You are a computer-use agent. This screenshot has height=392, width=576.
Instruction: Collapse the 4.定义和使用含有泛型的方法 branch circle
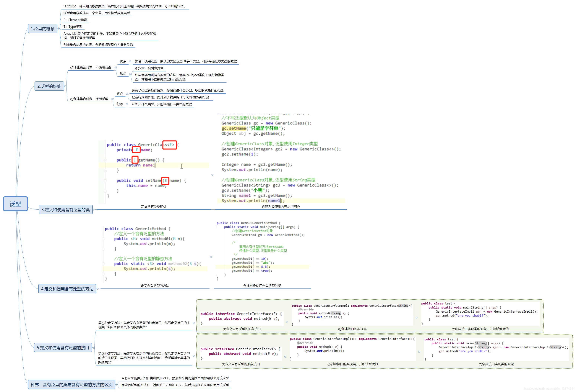click(98, 288)
